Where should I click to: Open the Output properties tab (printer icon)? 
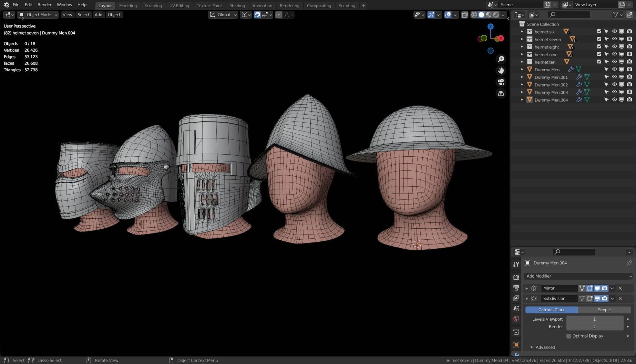pyautogui.click(x=516, y=288)
